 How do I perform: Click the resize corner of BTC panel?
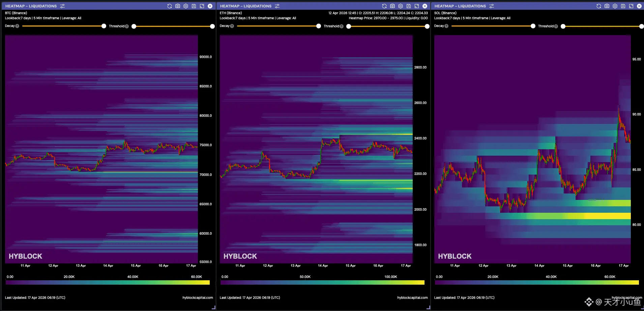pos(213,307)
